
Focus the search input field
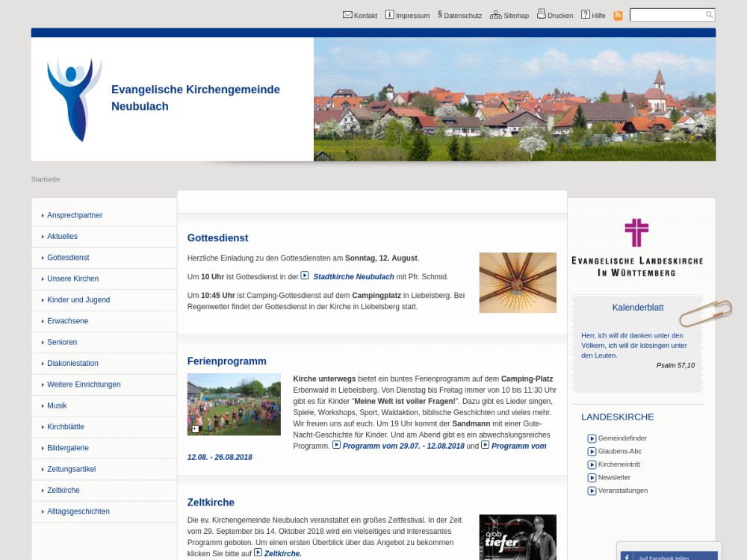coord(667,15)
